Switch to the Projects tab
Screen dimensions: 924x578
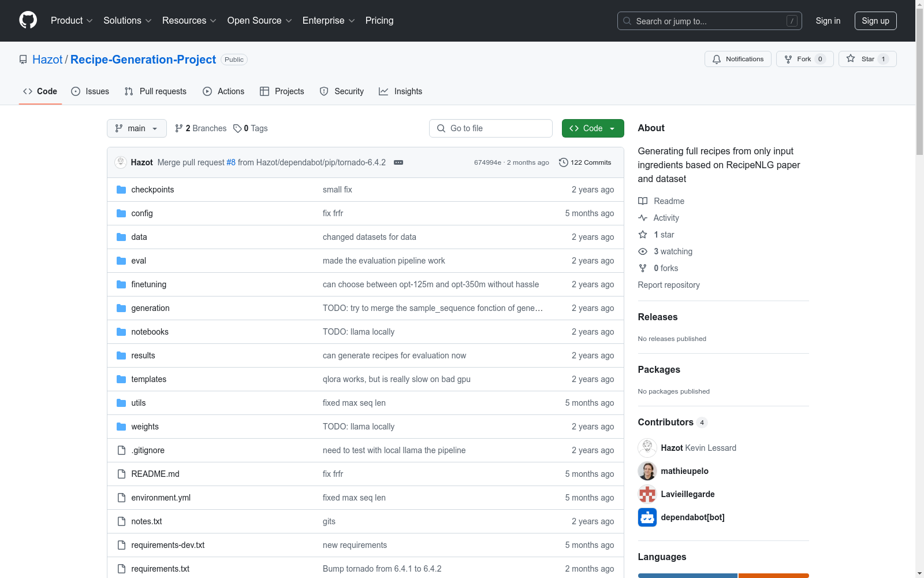282,91
